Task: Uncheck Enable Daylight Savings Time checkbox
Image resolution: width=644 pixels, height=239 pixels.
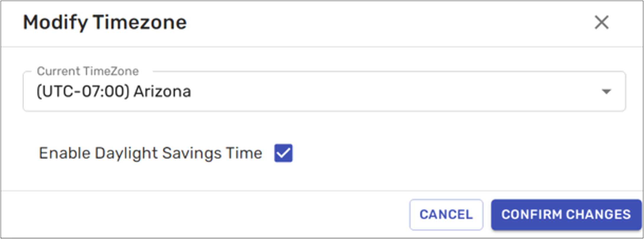Action: [x=283, y=153]
